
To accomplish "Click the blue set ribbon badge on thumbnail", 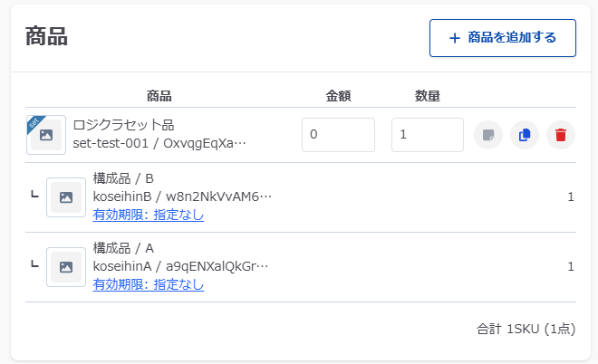I will [x=34, y=122].
